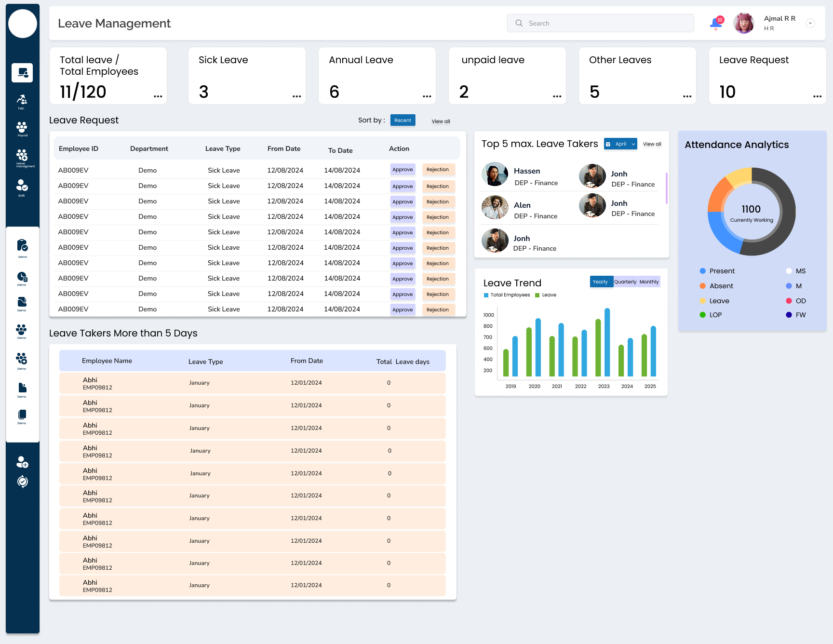Toggle the LOP legend item
Screen dimensions: 833x644
point(711,315)
